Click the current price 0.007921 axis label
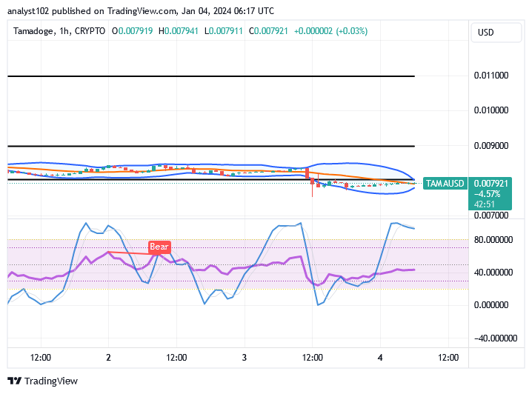The height and width of the screenshot is (394, 532). coord(491,184)
